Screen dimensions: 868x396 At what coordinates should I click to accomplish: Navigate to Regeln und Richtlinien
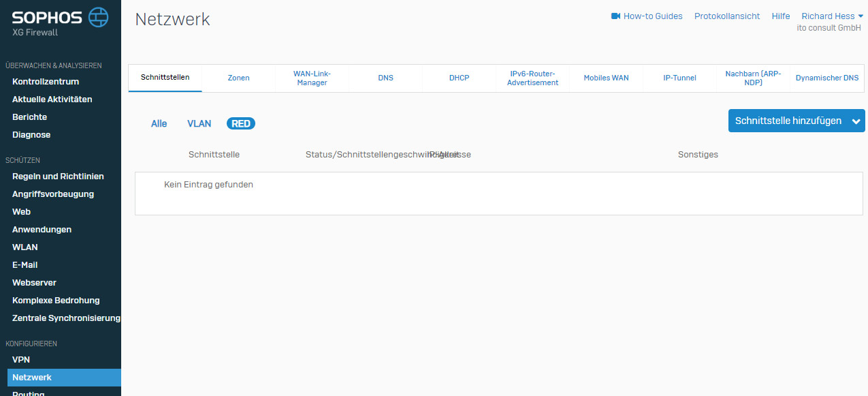click(x=58, y=177)
